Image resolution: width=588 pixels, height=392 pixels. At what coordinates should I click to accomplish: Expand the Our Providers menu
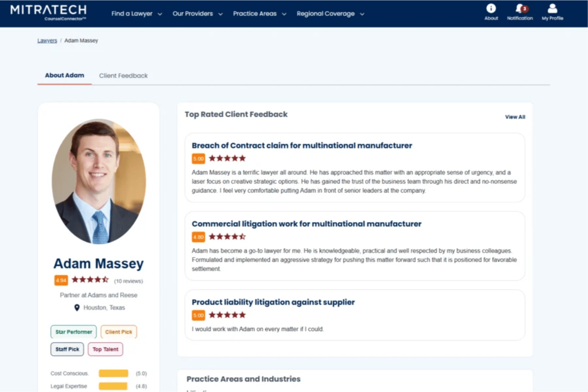197,14
